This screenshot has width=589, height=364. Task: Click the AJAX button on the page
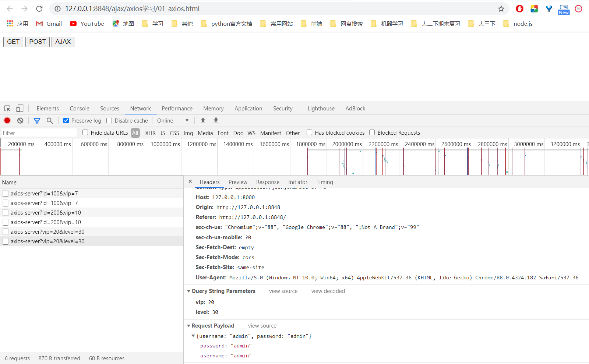[63, 42]
